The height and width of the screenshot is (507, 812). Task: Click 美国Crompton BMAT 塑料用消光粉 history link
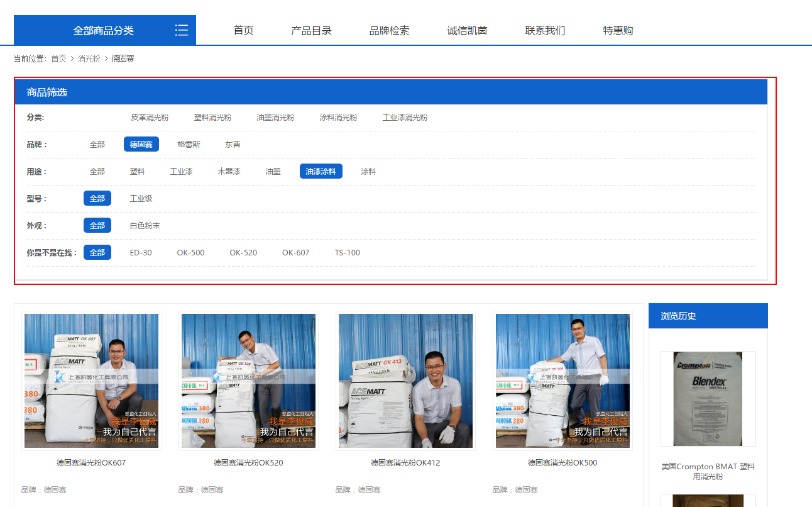point(708,472)
